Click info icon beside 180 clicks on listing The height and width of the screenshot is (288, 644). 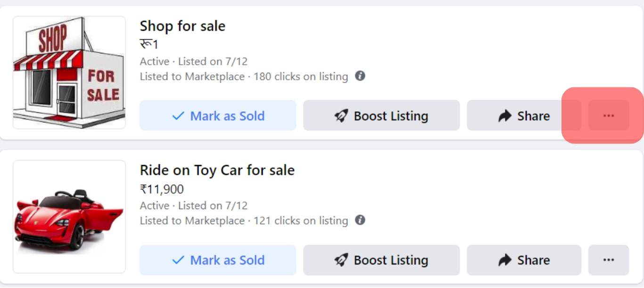tap(360, 76)
